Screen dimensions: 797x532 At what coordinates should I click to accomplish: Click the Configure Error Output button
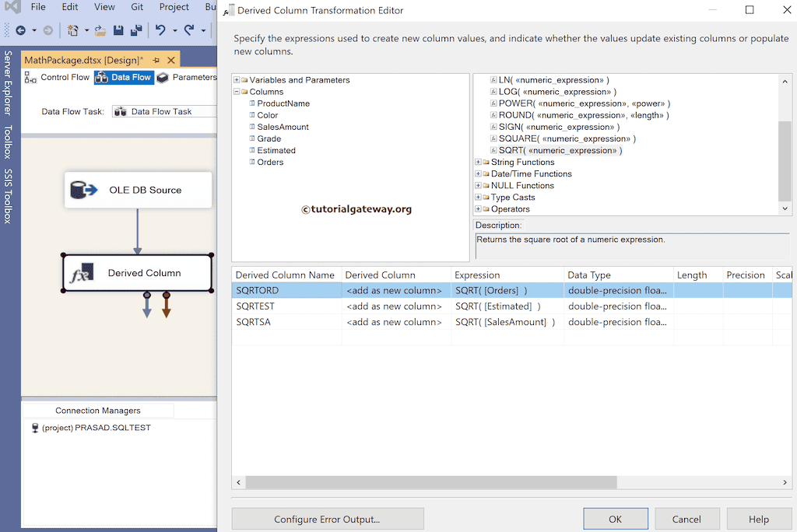click(328, 518)
